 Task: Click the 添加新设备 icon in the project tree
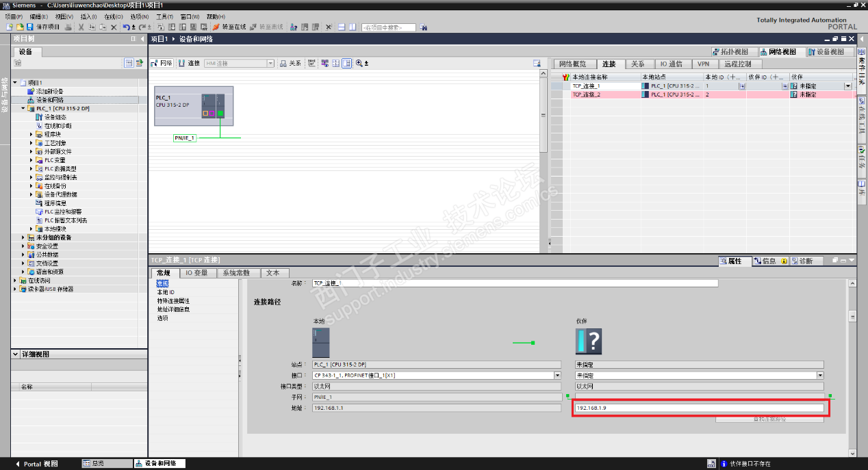pyautogui.click(x=30, y=91)
